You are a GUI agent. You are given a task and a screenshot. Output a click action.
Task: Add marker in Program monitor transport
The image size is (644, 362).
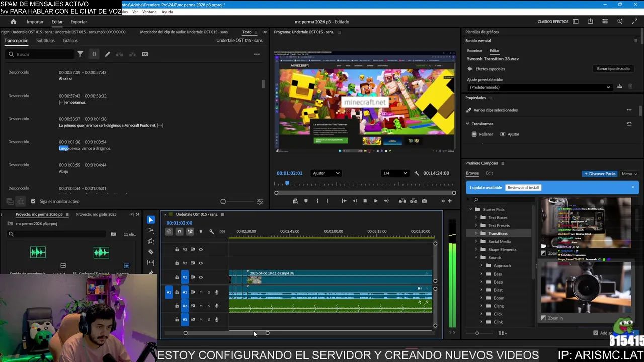click(x=306, y=201)
